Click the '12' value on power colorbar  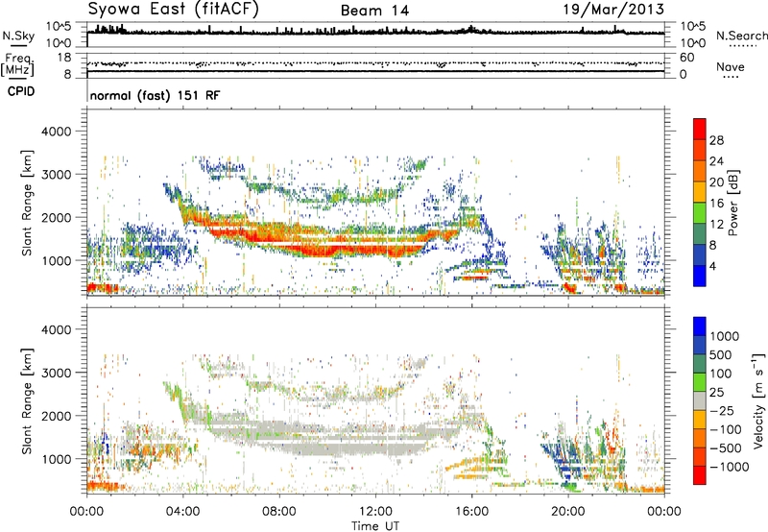(x=716, y=225)
